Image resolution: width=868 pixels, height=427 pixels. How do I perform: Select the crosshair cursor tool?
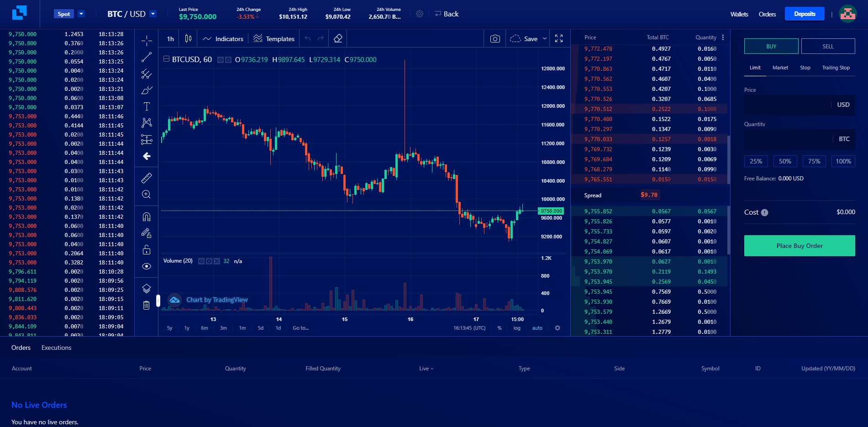(x=147, y=41)
